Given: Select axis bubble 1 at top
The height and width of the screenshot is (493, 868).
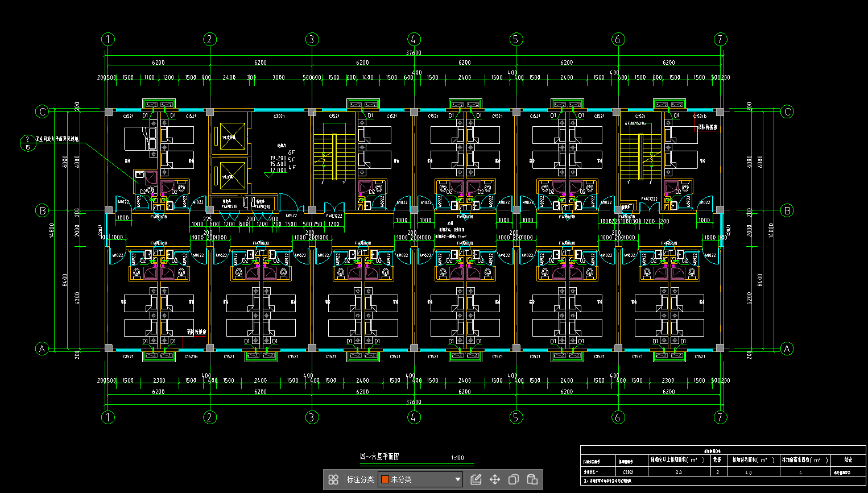Looking at the screenshot, I should tap(108, 39).
